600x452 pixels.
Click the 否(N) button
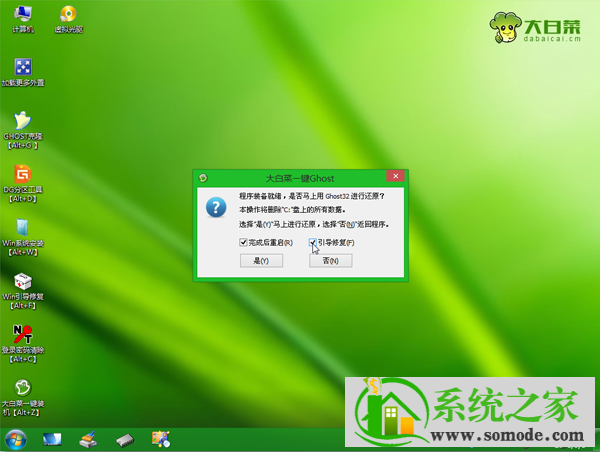[331, 261]
